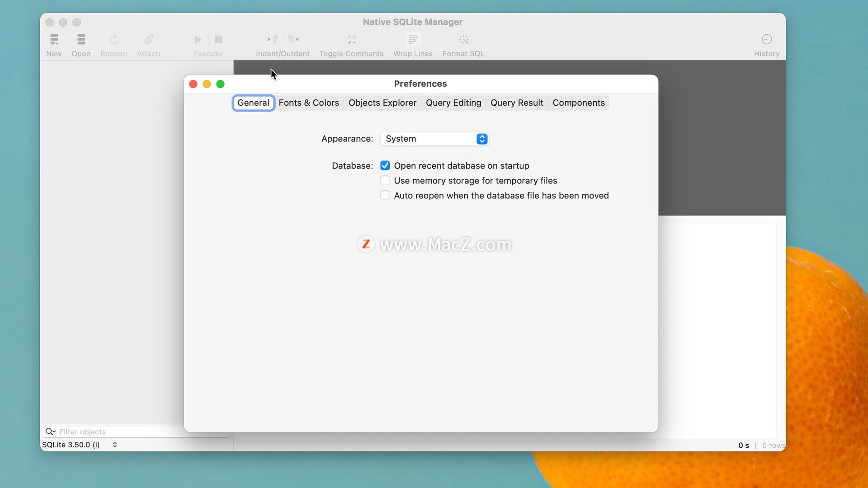Switch to the Objects Explorer tab
Viewport: 868px width, 488px height.
[x=382, y=103]
